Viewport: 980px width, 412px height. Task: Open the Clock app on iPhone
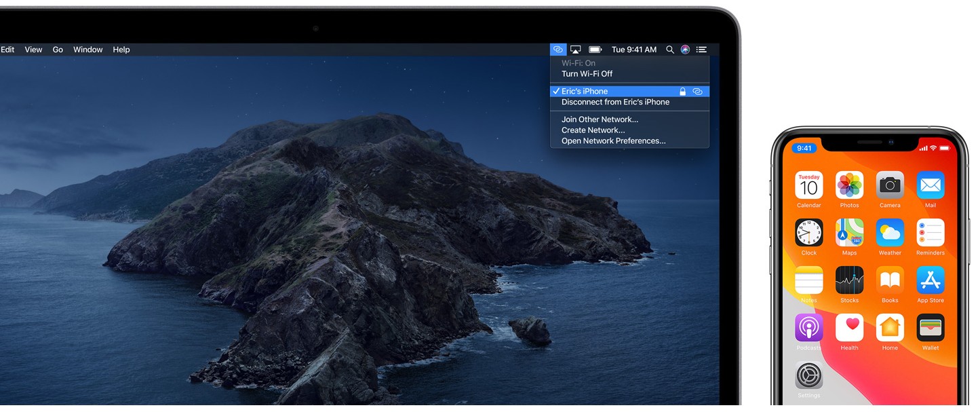[809, 233]
